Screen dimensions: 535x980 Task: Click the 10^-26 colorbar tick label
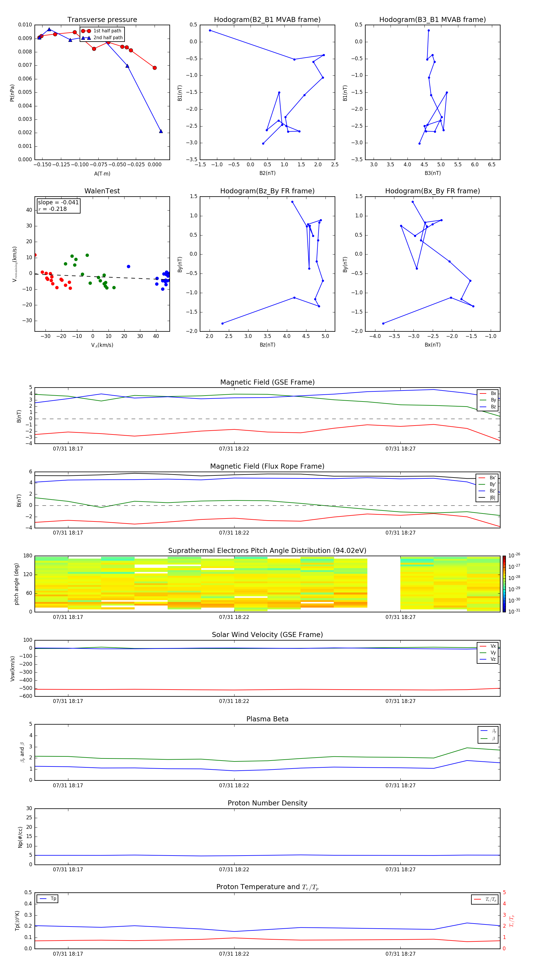(514, 555)
